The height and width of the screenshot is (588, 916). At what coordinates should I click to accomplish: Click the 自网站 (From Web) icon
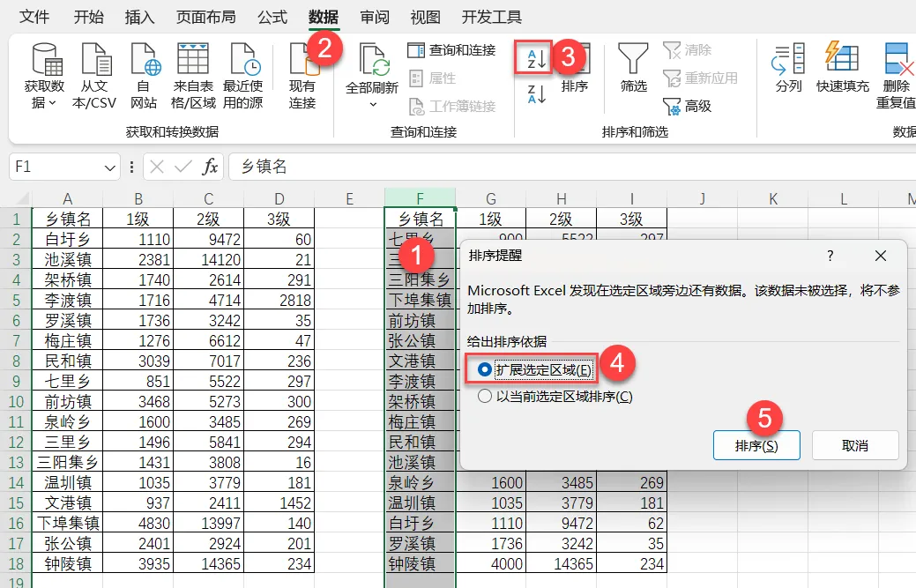point(145,60)
